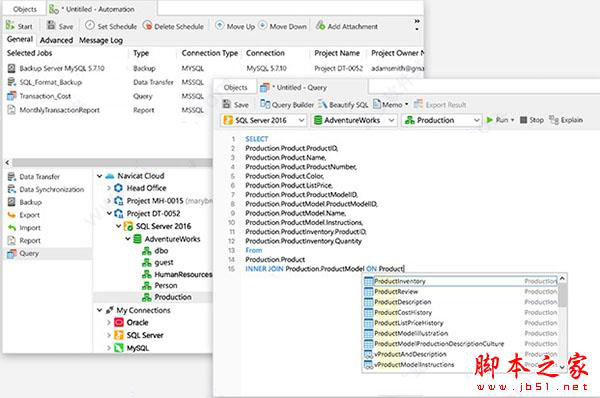Collapse the AdventureWorks database node
Screen dimensions: 600x398
pos(128,239)
